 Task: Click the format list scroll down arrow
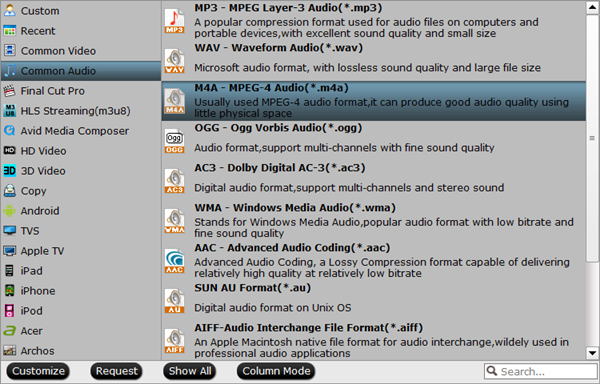click(592, 353)
